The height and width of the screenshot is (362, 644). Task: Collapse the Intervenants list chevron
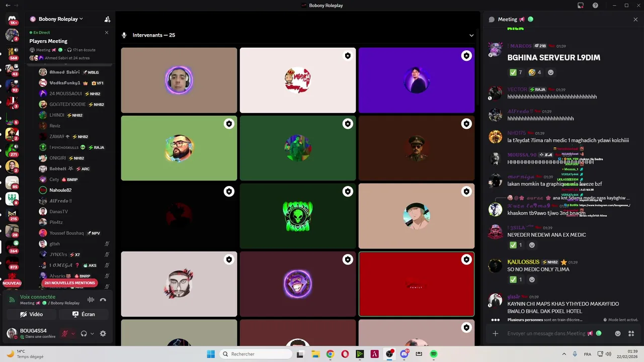[x=471, y=35]
